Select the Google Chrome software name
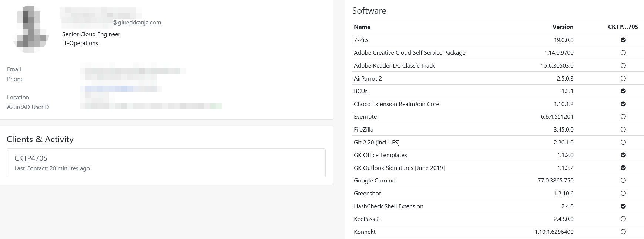This screenshot has width=644, height=239. coord(375,181)
